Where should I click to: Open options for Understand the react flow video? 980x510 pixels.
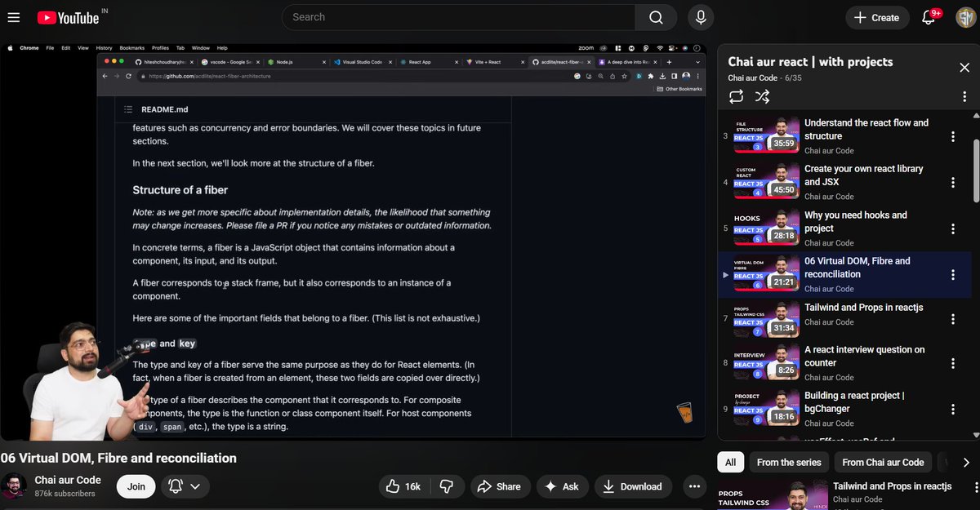pyautogui.click(x=952, y=136)
